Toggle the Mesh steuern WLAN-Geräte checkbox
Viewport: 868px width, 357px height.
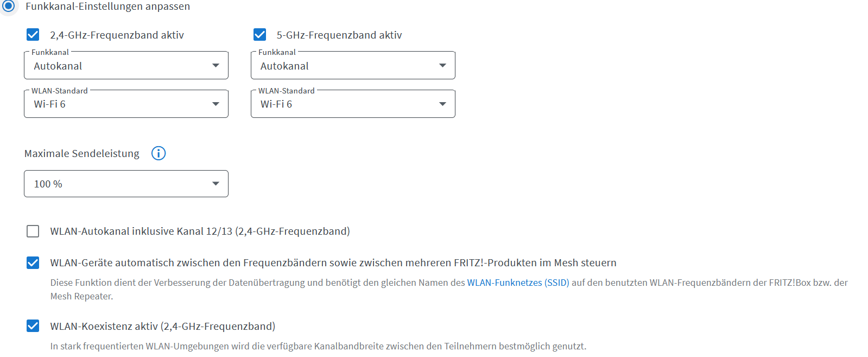[33, 263]
